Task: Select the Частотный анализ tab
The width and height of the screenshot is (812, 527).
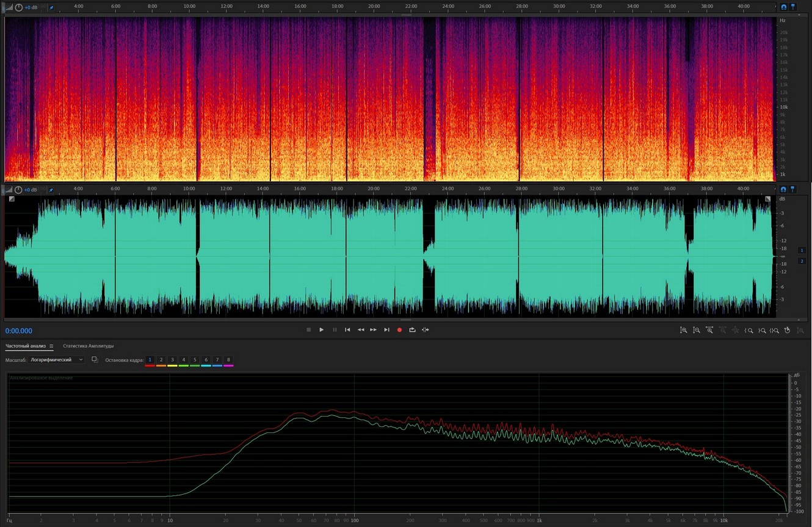Action: (x=25, y=346)
